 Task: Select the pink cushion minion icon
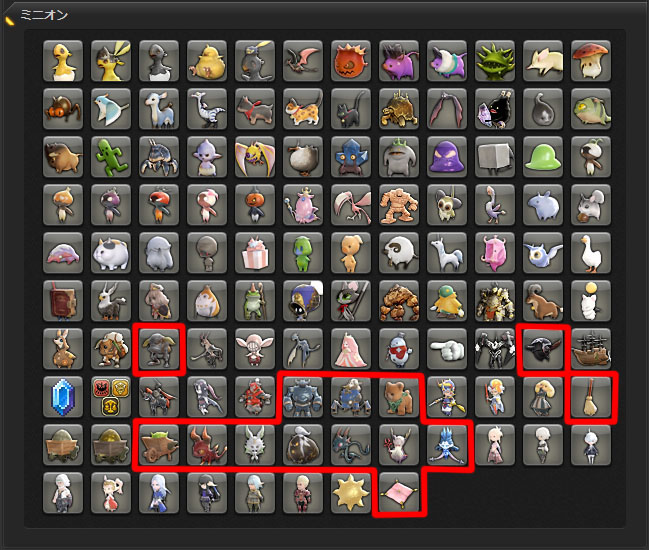tap(399, 493)
